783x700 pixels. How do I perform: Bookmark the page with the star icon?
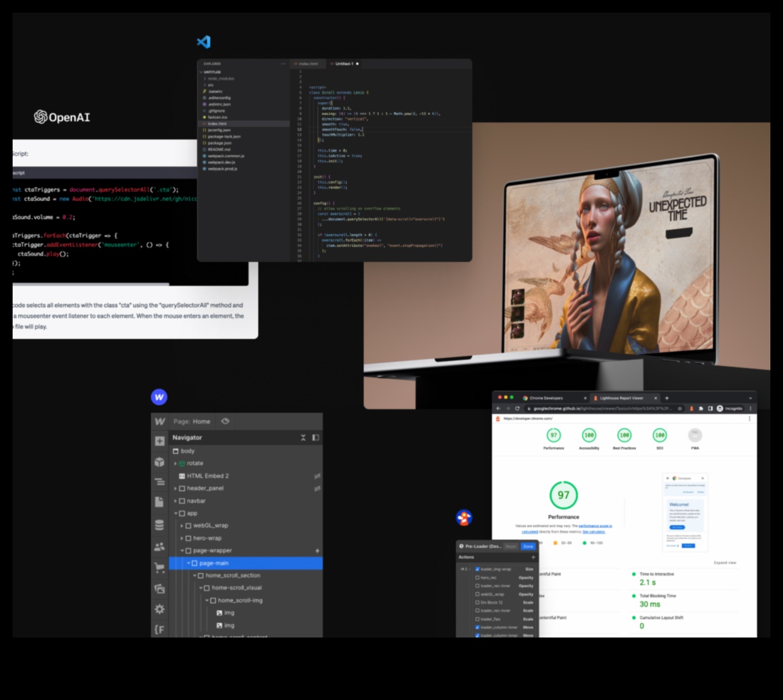tap(680, 408)
